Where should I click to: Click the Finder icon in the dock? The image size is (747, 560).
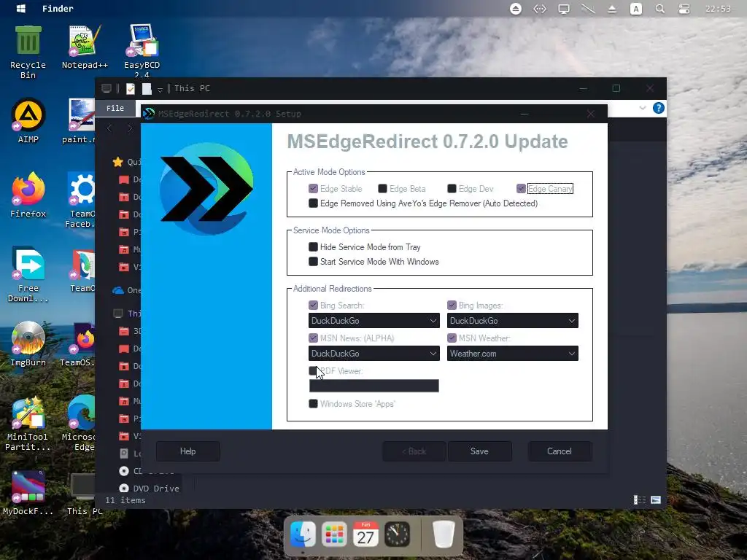coord(303,534)
